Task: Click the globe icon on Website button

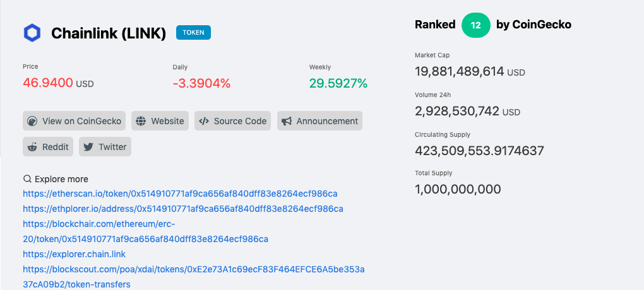Action: click(141, 121)
